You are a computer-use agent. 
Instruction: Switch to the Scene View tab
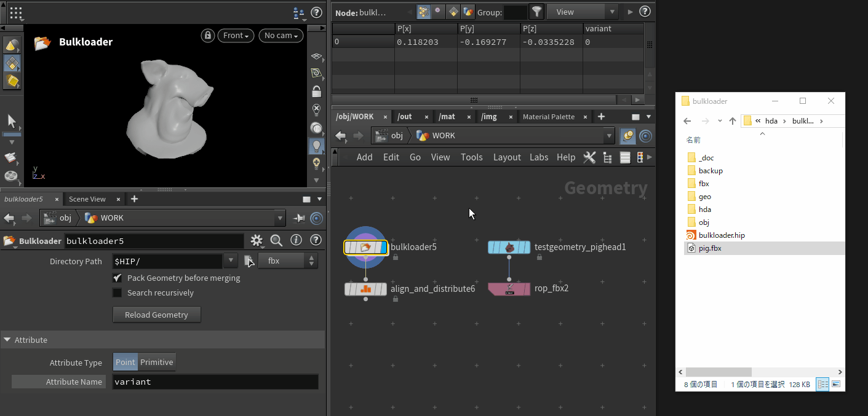(x=87, y=199)
